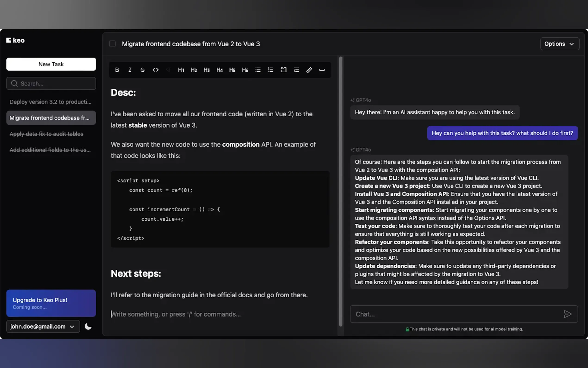Insert inline code formatting
588x368 pixels.
tap(156, 70)
